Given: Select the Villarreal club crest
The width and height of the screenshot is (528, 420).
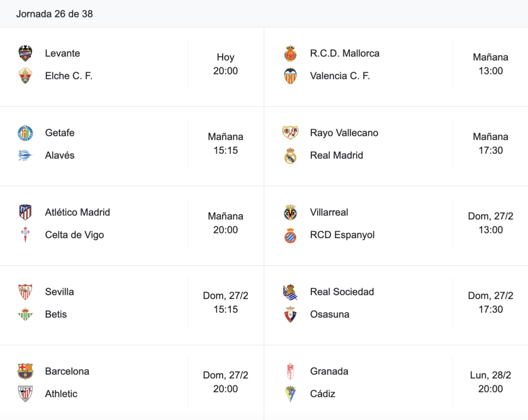Looking at the screenshot, I should point(290,212).
